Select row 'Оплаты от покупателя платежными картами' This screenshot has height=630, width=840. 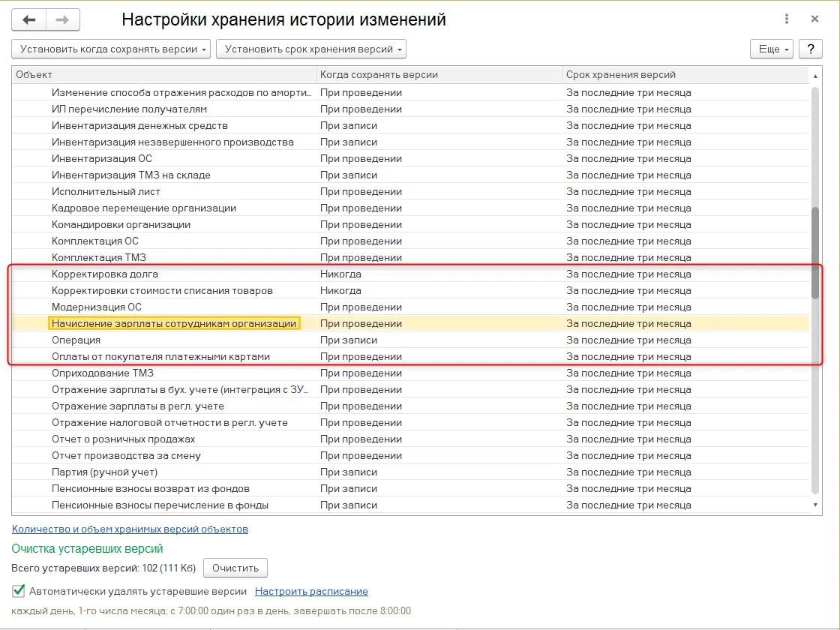(x=410, y=357)
